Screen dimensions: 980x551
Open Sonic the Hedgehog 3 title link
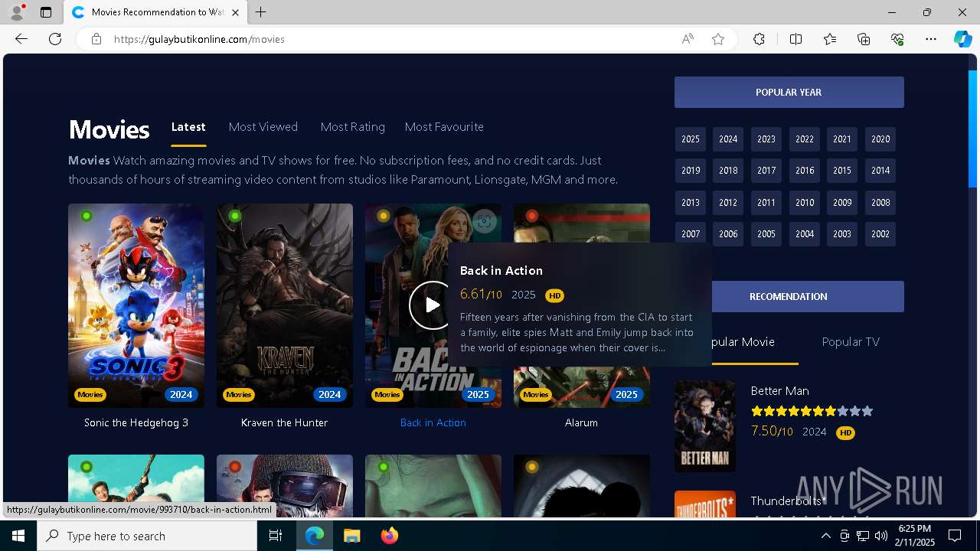[x=136, y=422]
